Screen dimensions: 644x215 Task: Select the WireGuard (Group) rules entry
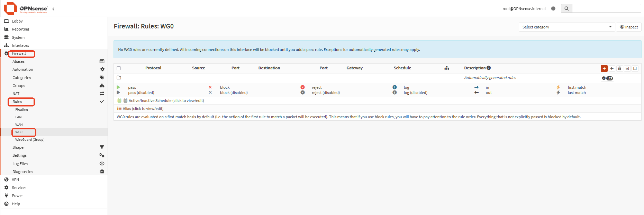tap(30, 140)
